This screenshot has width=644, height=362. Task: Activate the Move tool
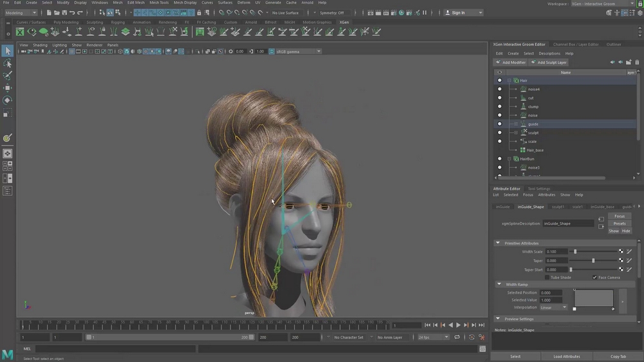7,88
